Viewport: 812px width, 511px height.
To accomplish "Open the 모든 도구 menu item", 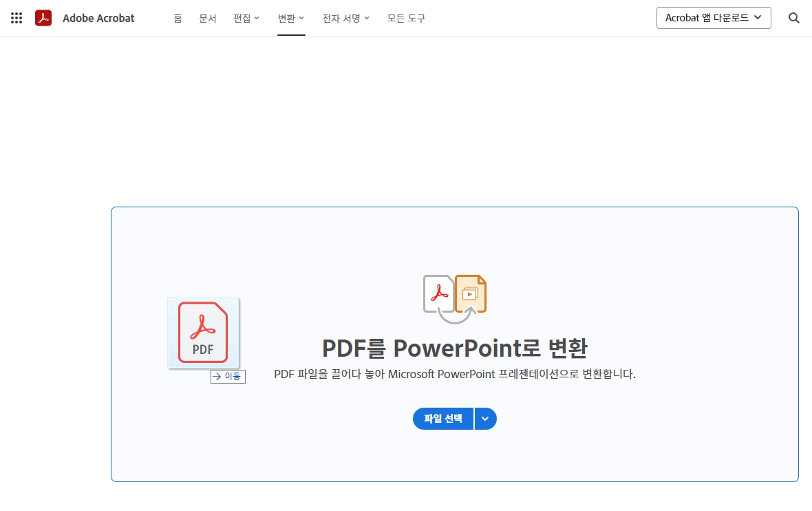I will pos(406,18).
